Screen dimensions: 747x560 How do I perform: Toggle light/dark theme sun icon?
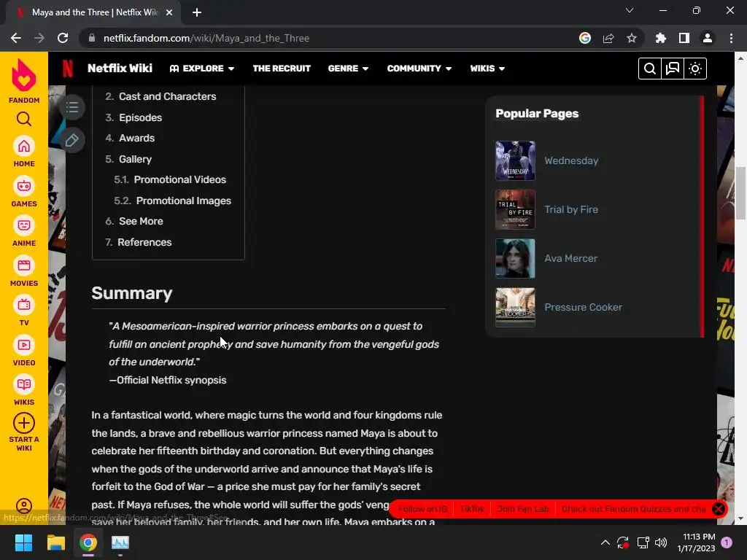click(695, 69)
